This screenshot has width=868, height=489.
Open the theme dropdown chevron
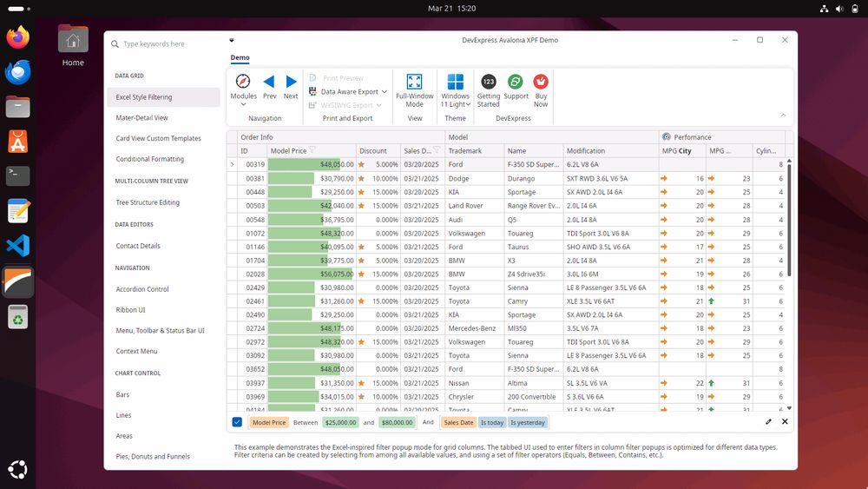point(469,105)
